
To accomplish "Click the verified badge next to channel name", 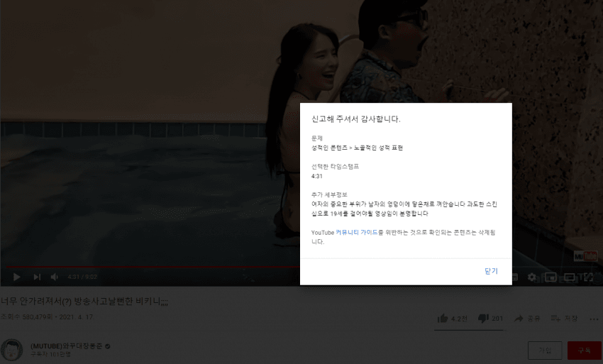I will pyautogui.click(x=108, y=346).
